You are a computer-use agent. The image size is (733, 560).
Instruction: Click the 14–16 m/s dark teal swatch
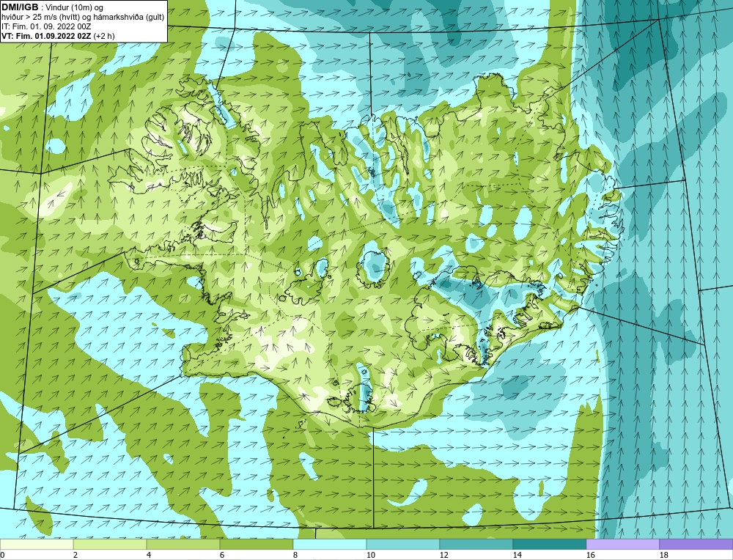point(549,544)
